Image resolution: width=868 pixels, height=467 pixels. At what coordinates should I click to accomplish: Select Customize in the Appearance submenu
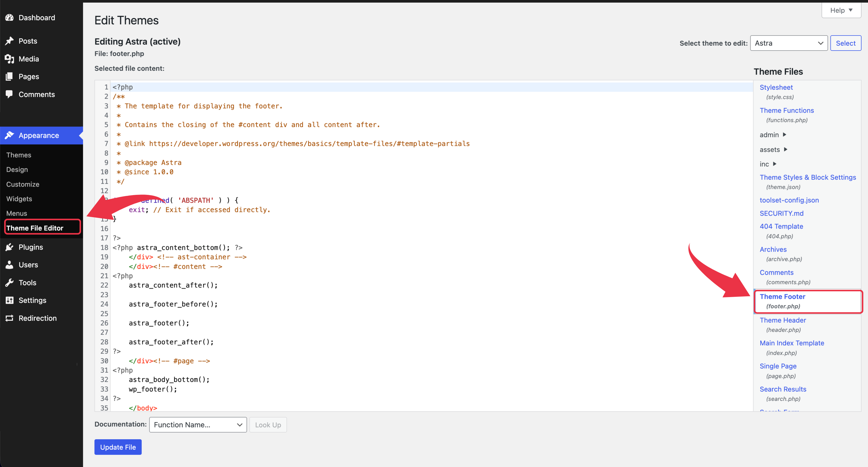23,184
